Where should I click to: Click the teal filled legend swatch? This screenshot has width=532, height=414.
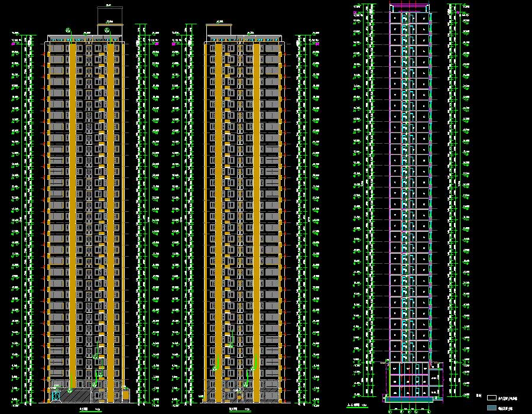click(491, 407)
